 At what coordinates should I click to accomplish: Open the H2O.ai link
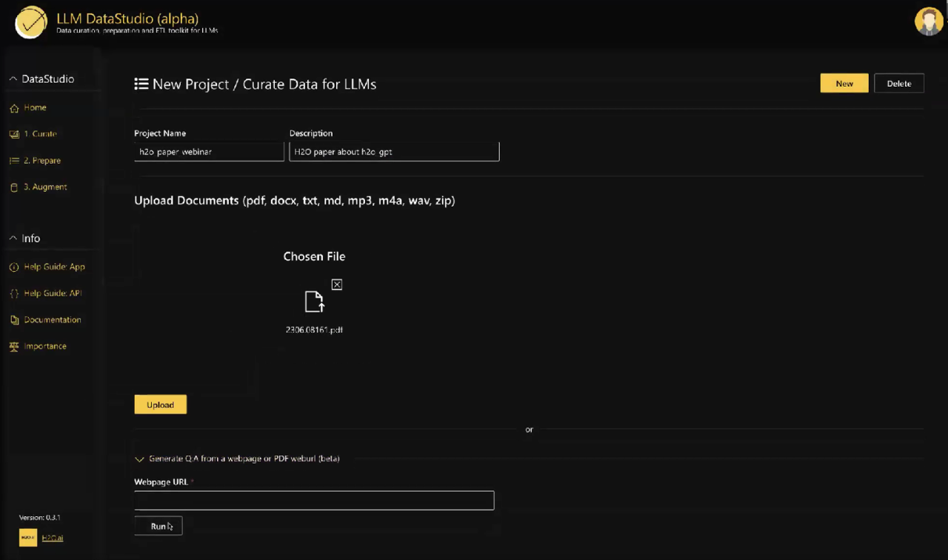click(x=52, y=538)
